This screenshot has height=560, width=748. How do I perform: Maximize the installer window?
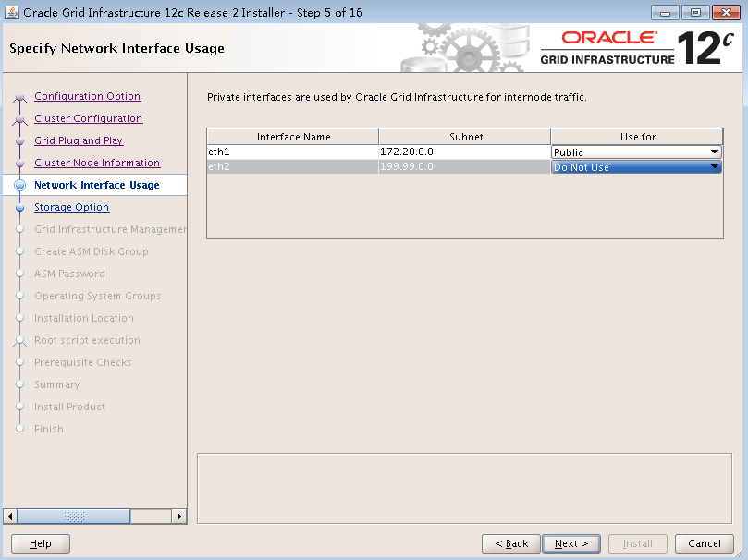click(695, 12)
